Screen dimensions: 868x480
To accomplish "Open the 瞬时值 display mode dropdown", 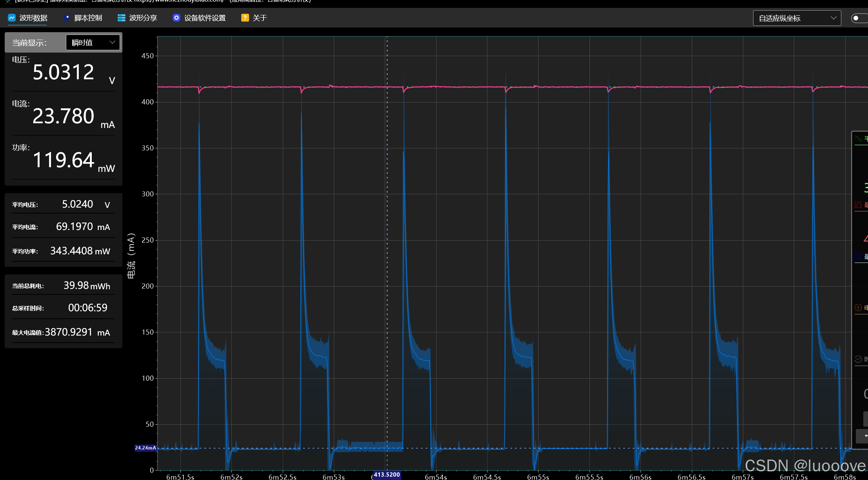I will [x=93, y=42].
